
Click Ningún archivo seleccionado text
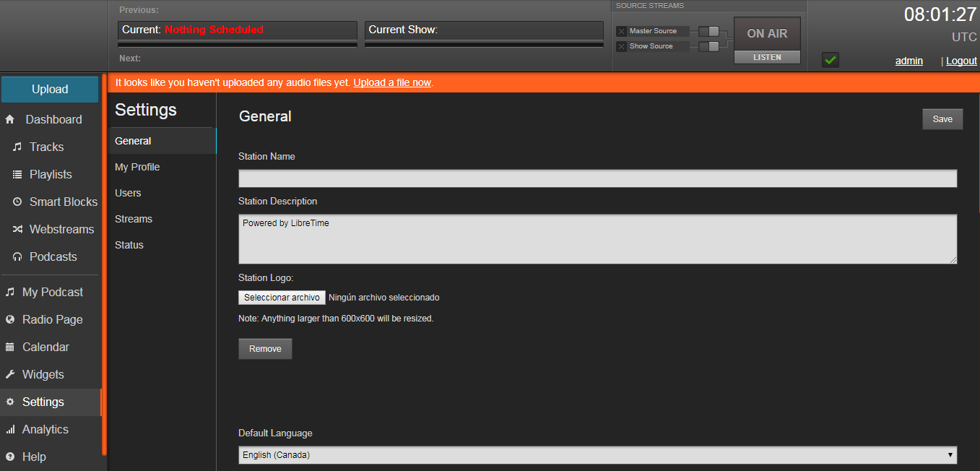(x=384, y=298)
